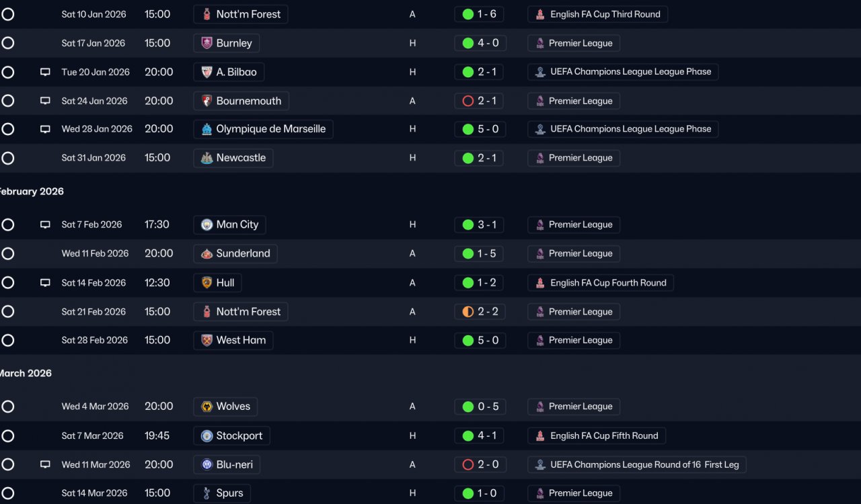Select the radio circle for Spurs fixture
This screenshot has height=504, width=861.
8,493
